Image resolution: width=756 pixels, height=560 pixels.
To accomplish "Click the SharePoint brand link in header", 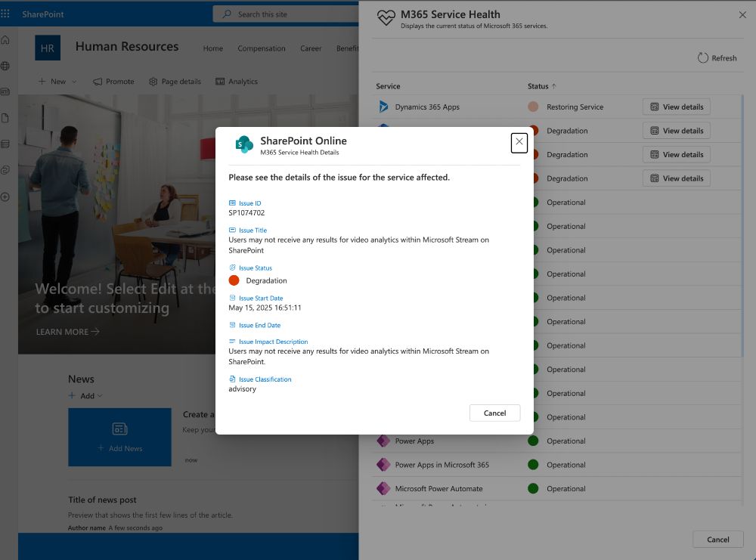I will coord(43,14).
